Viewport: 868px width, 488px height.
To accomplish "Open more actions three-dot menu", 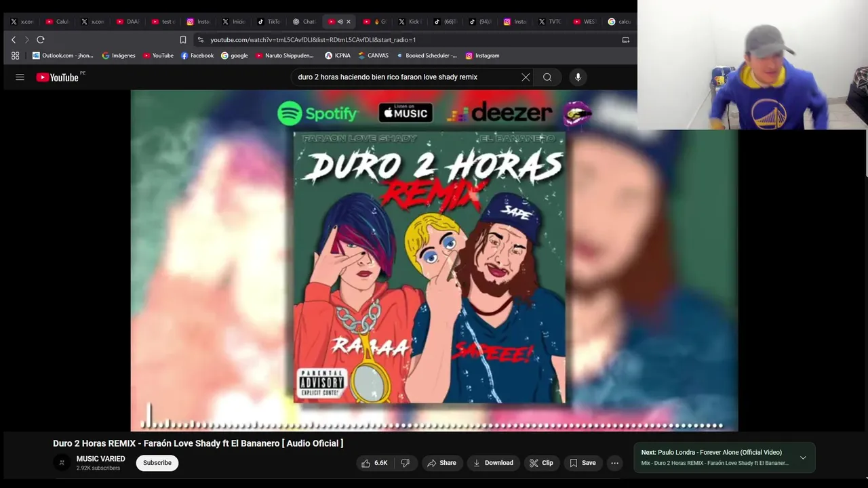I will pos(615,463).
